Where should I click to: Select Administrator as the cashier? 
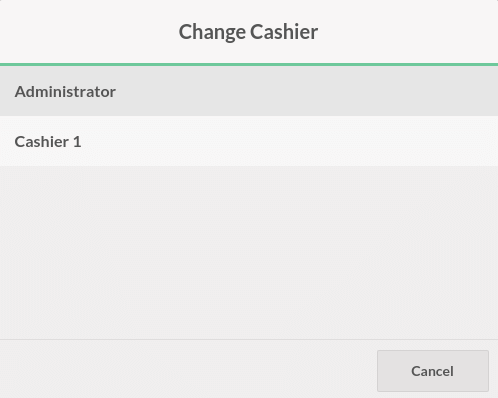249,91
